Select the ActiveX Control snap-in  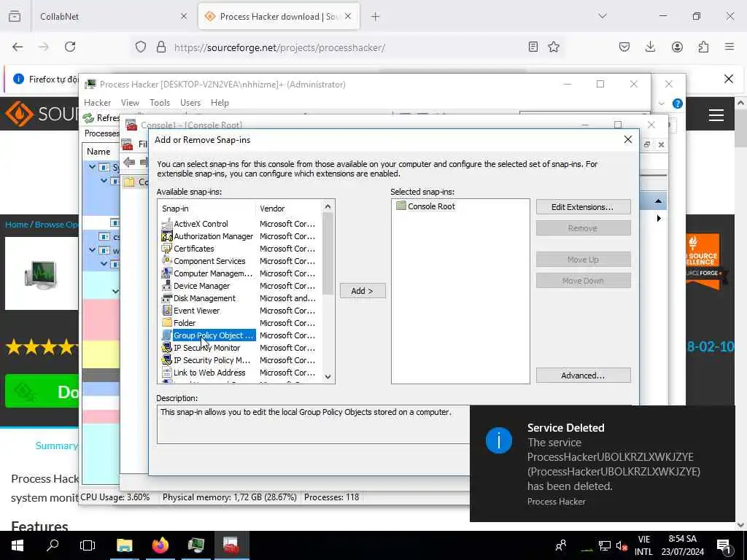[201, 224]
